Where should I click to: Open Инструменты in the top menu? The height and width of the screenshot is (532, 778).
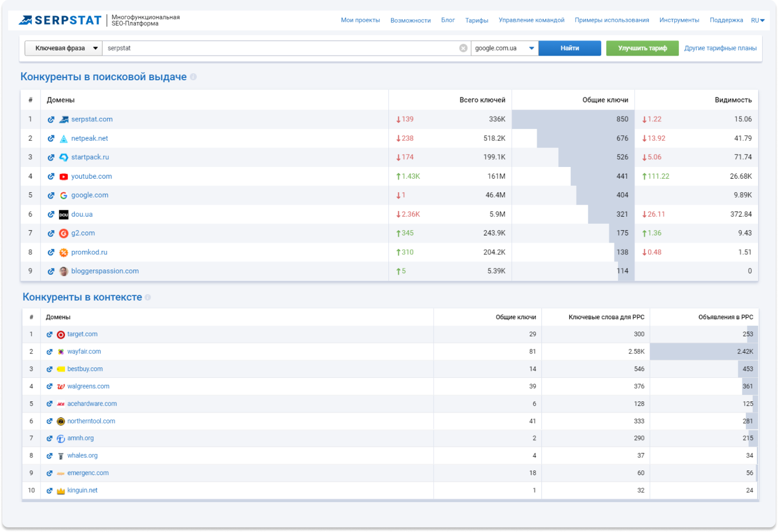[679, 21]
